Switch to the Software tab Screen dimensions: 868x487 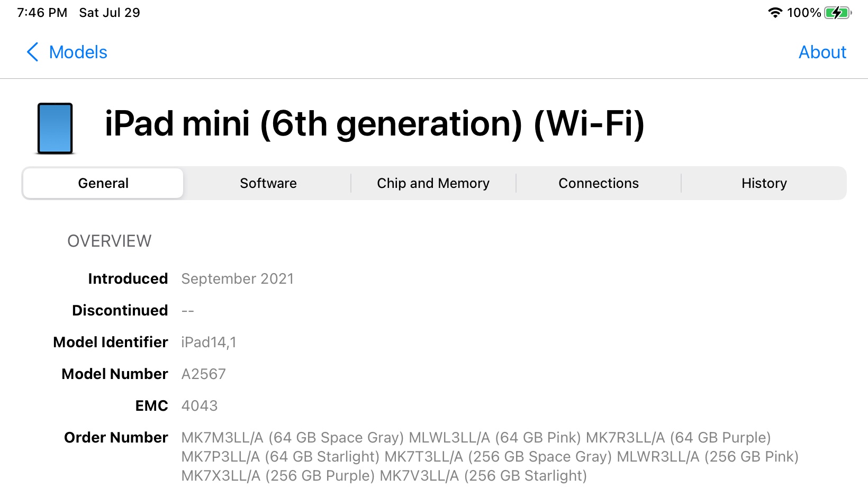tap(268, 183)
